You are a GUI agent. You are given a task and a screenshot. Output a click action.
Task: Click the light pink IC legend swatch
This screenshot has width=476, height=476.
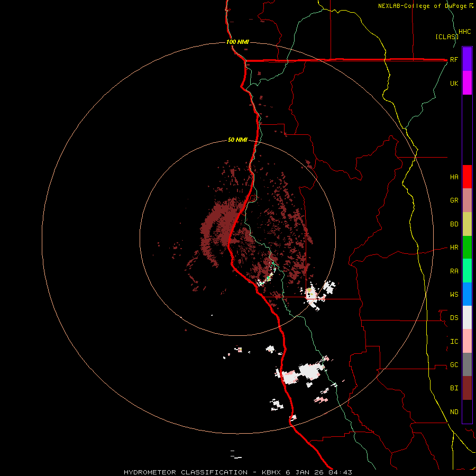467,341
